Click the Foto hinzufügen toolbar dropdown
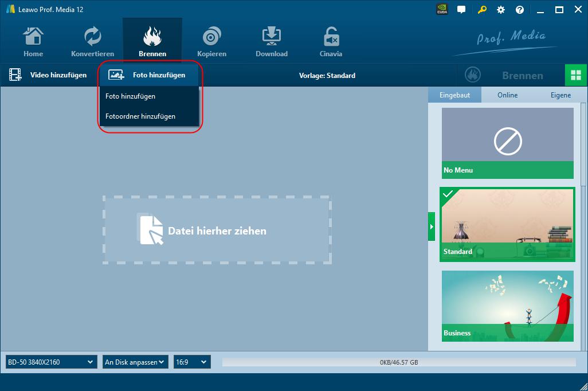 tap(149, 75)
